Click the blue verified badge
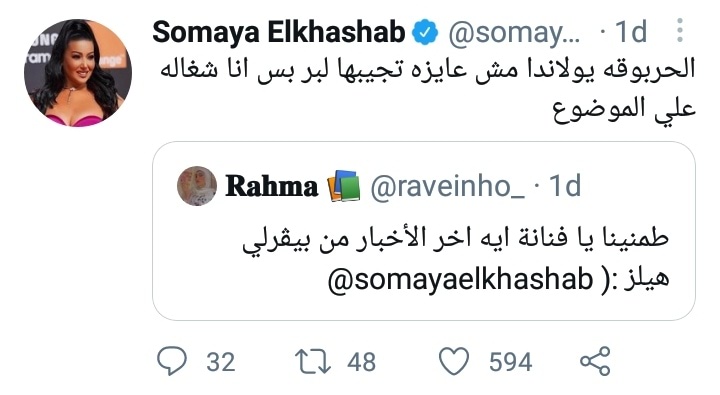This screenshot has height=395, width=720. pos(424,32)
